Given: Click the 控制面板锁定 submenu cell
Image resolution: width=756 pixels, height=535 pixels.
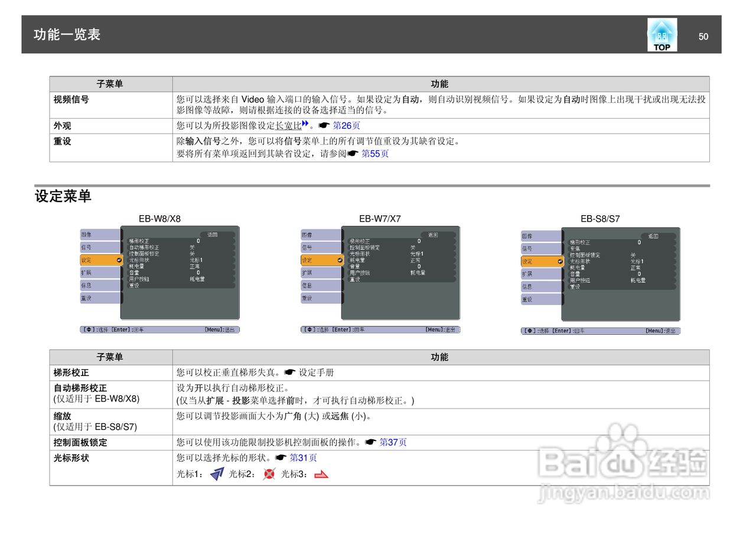Looking at the screenshot, I should 111,442.
